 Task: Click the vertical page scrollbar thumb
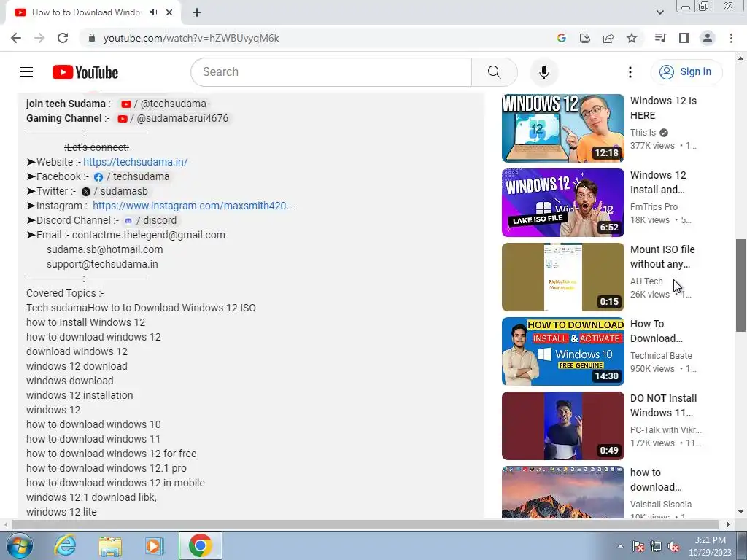point(740,285)
